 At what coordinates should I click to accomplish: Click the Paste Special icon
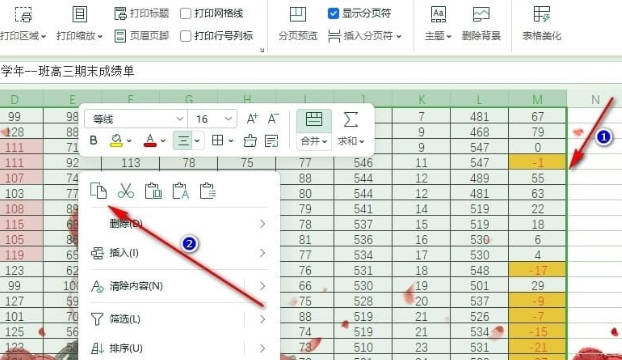pos(208,191)
